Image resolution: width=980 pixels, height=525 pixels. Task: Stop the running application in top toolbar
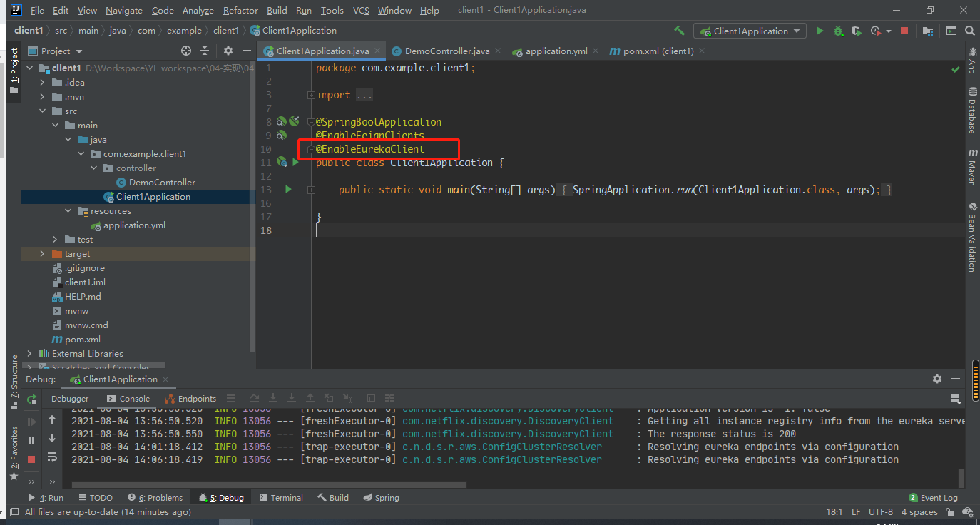[904, 31]
